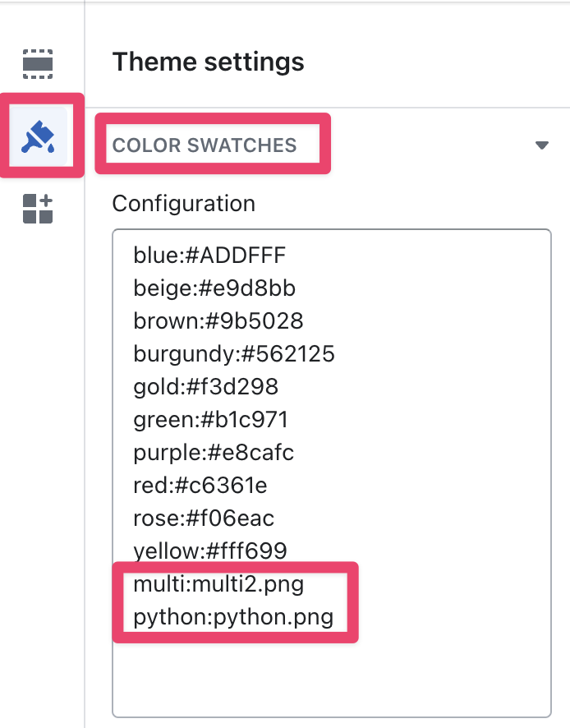Place cursor on blue:#ADDFFF line
The height and width of the screenshot is (728, 570).
pyautogui.click(x=209, y=256)
